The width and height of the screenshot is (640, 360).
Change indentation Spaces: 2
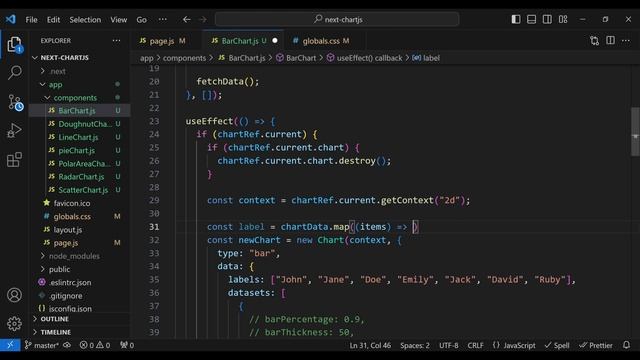pos(415,345)
